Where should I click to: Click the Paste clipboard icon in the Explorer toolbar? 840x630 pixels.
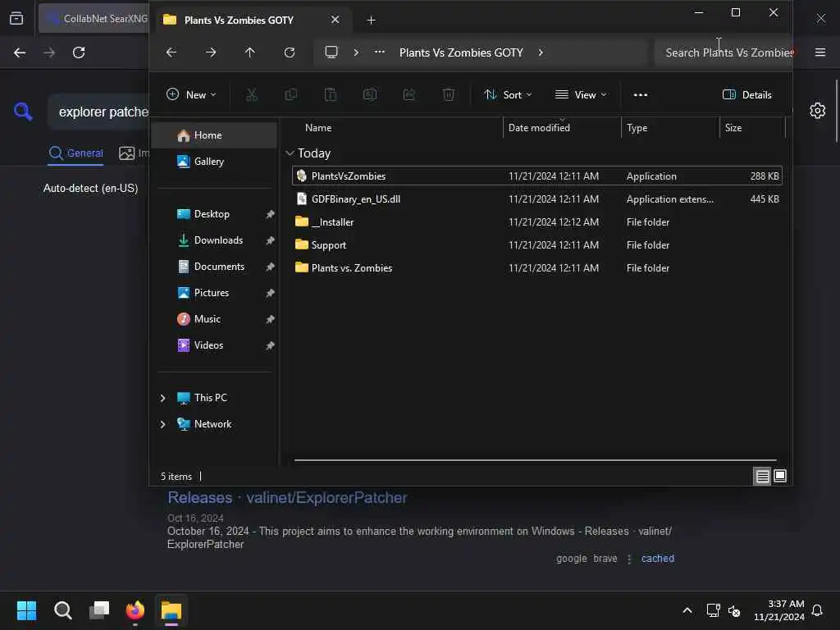(331, 95)
